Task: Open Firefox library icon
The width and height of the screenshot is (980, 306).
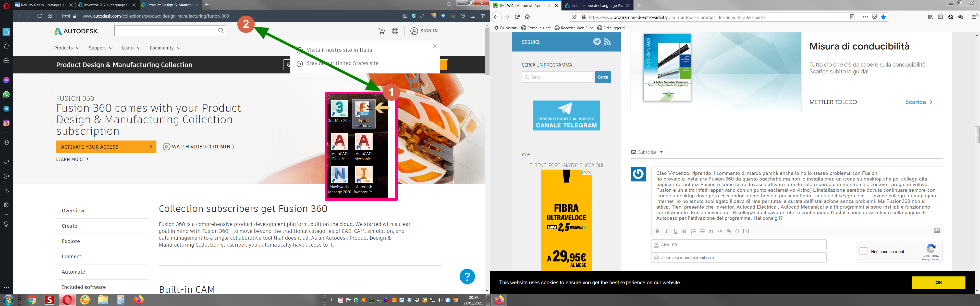Action: click(x=930, y=17)
